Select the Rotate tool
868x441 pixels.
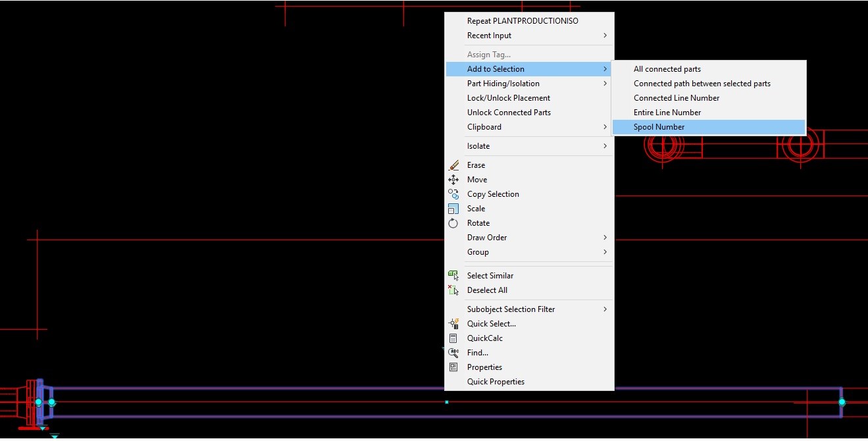(477, 222)
